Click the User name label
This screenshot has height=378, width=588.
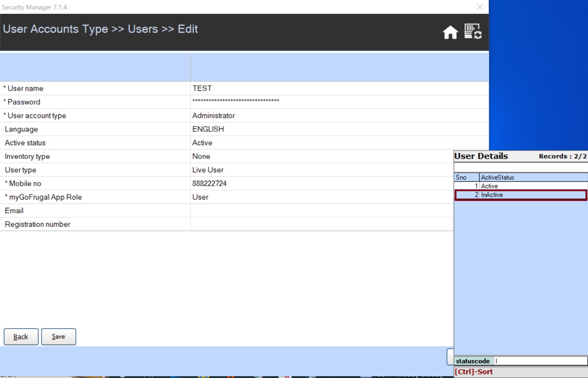[25, 88]
